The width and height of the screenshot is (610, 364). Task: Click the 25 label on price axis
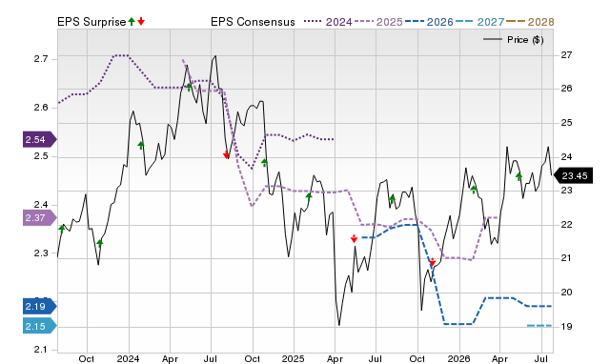(x=566, y=123)
